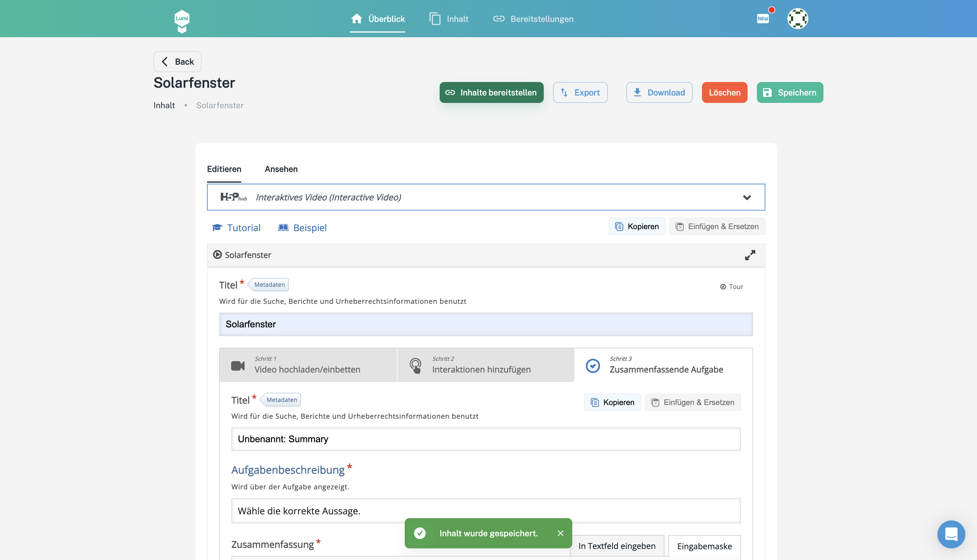Click the Unbenannt: Summary title field

(486, 439)
